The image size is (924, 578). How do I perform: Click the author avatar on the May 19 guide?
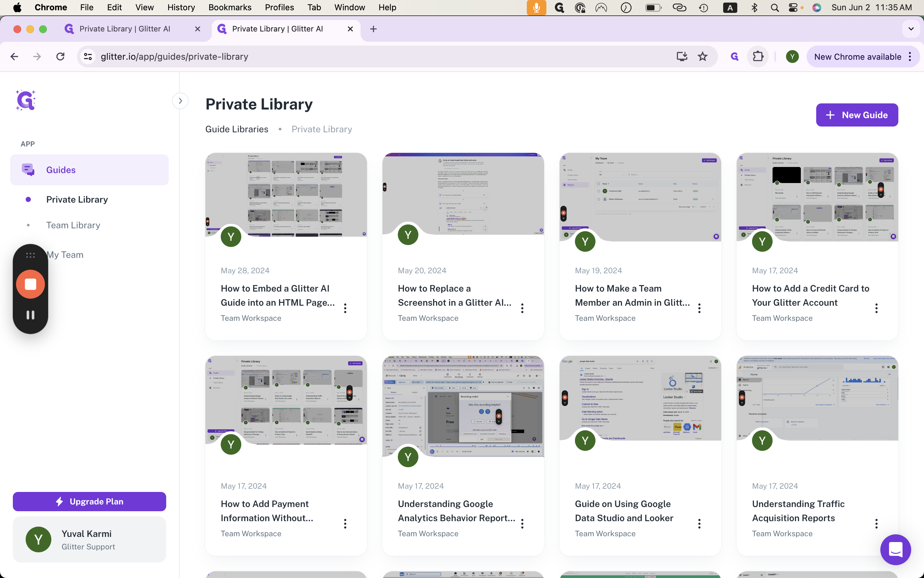pyautogui.click(x=585, y=241)
